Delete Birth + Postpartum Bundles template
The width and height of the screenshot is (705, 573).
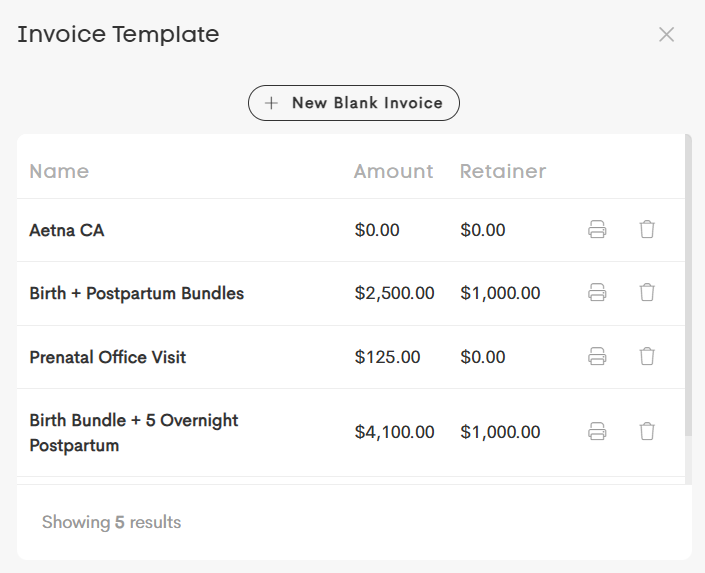coord(647,292)
